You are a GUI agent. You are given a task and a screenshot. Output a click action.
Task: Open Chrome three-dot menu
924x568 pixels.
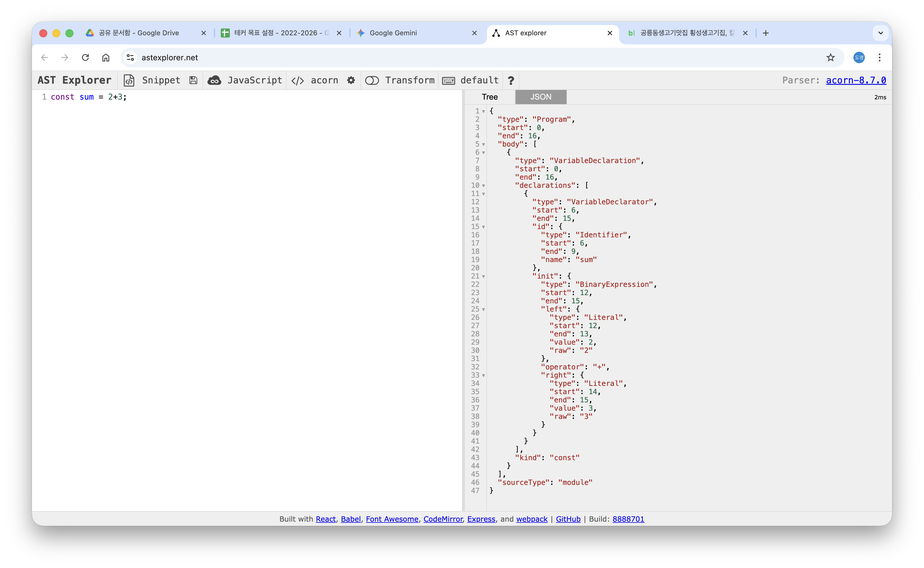click(x=879, y=57)
